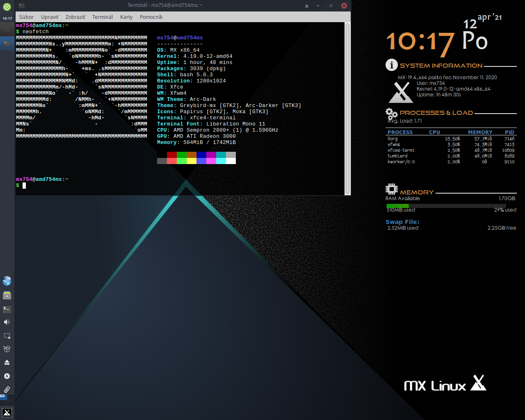Click the 'neofetch' command text
This screenshot has height=420, width=525.
pos(36,32)
